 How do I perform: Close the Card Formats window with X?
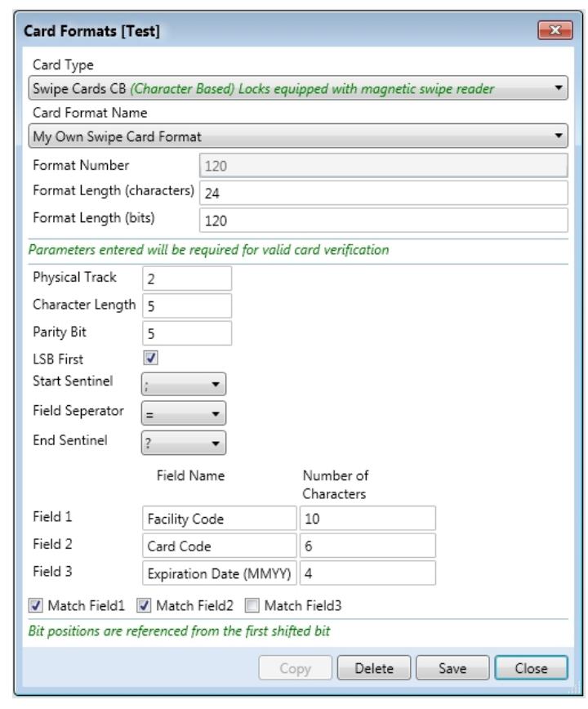point(555,30)
